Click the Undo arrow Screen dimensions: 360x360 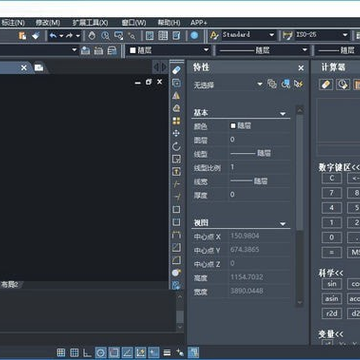[x=53, y=35]
